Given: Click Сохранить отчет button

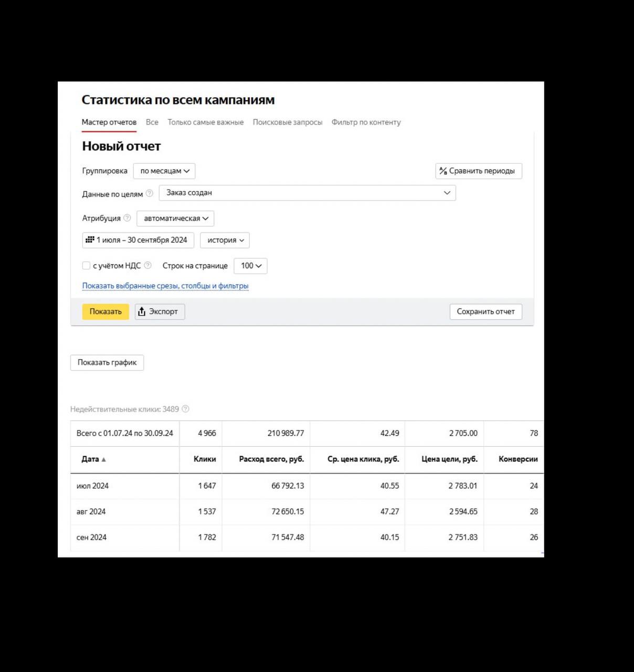Looking at the screenshot, I should (x=485, y=312).
